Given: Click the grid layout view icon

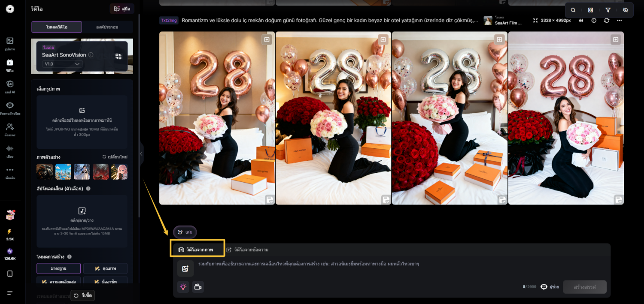Looking at the screenshot, I should 590,9.
